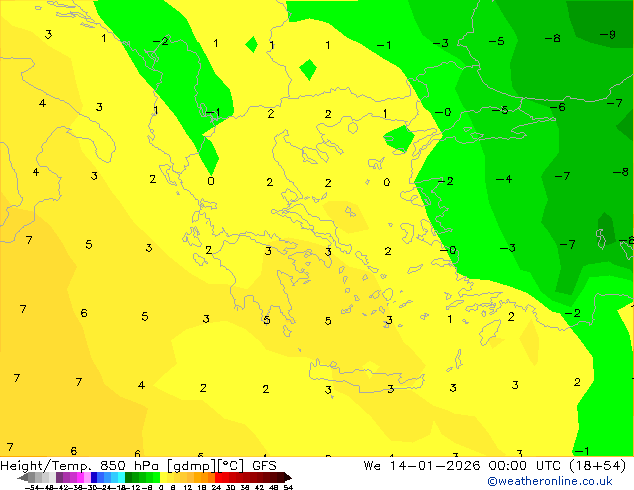Click the 'hPa' unit label
634x490 pixels.
[x=146, y=466]
